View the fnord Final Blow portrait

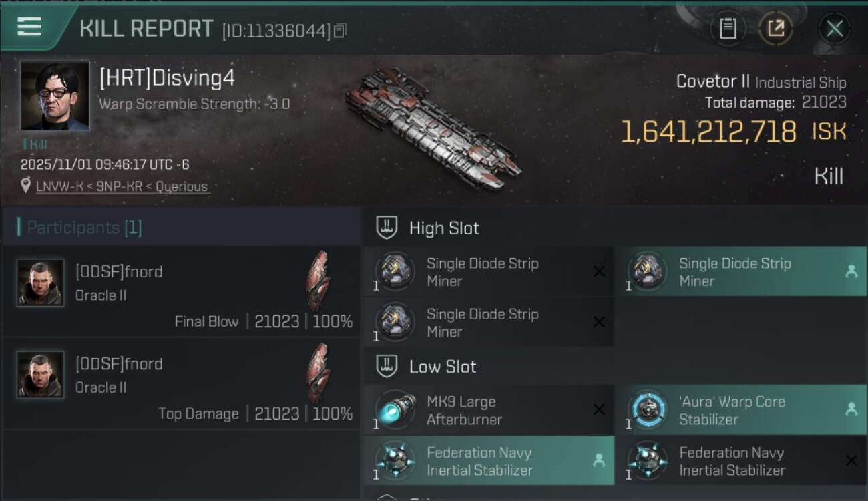point(41,283)
